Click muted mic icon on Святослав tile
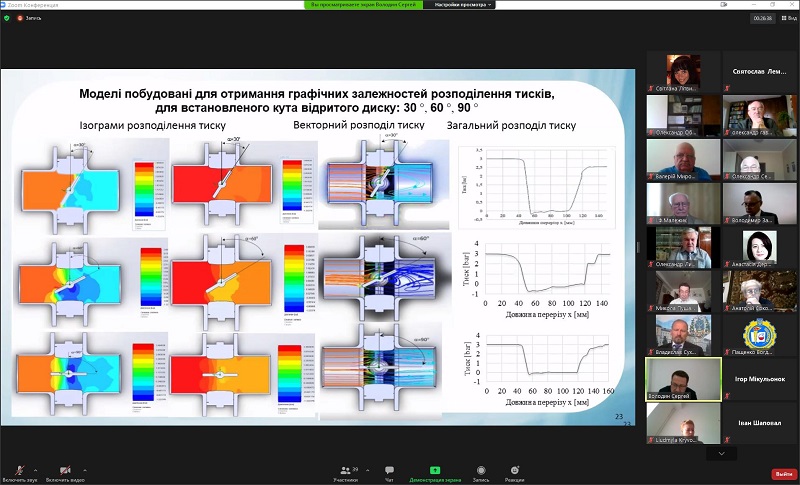800x485 pixels. 727,88
